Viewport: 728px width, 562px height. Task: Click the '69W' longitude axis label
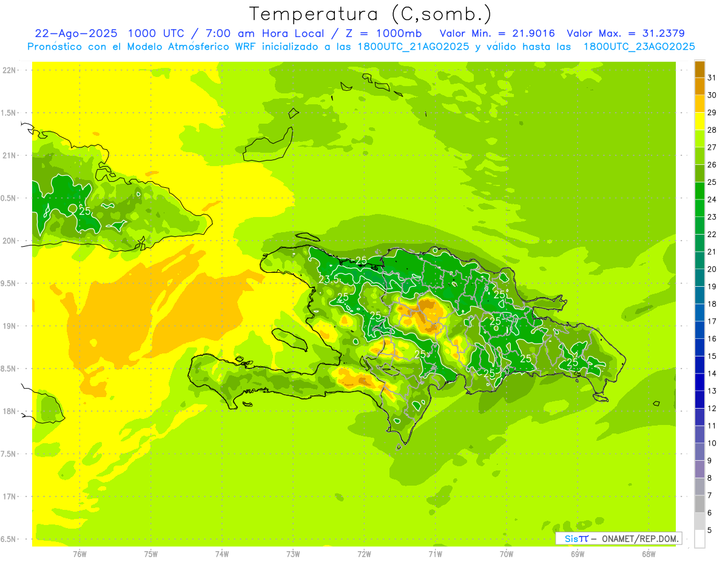coord(578,554)
